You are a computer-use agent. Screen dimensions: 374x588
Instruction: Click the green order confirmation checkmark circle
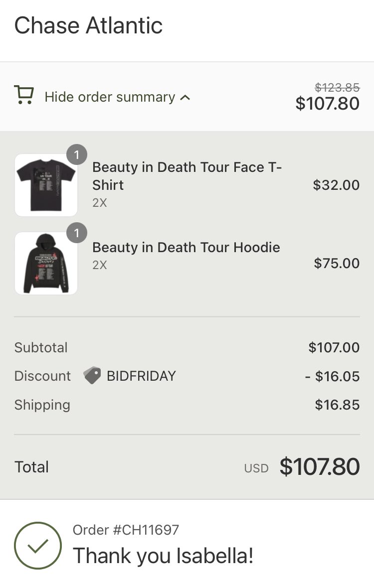tap(37, 546)
